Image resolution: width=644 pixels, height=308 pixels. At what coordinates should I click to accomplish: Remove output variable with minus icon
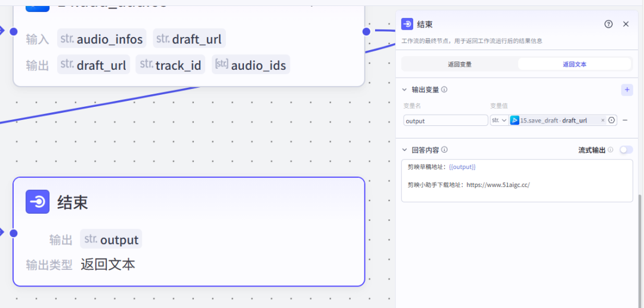[625, 121]
